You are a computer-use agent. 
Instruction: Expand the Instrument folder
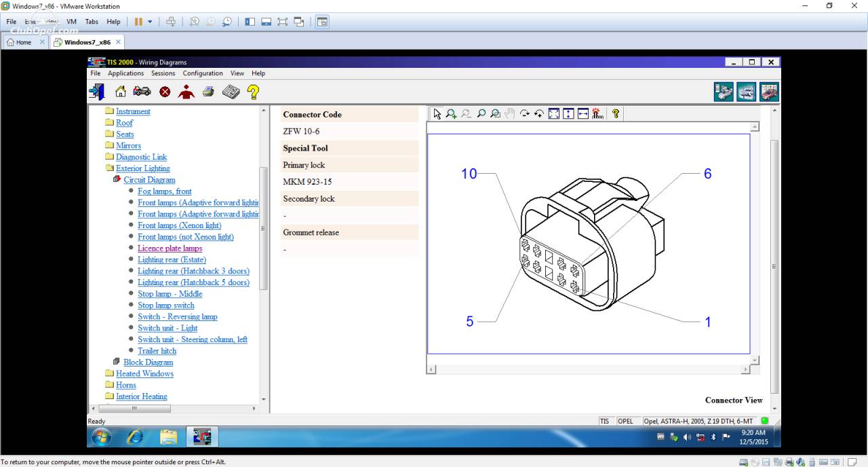click(x=109, y=111)
